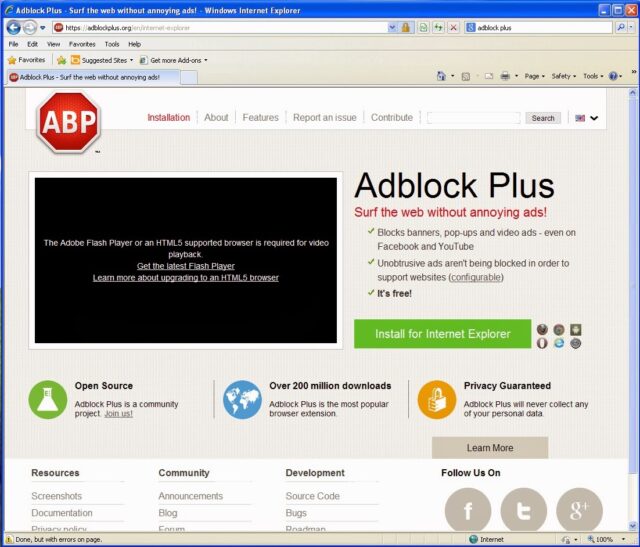Open the Google Plus follow icon

click(579, 510)
